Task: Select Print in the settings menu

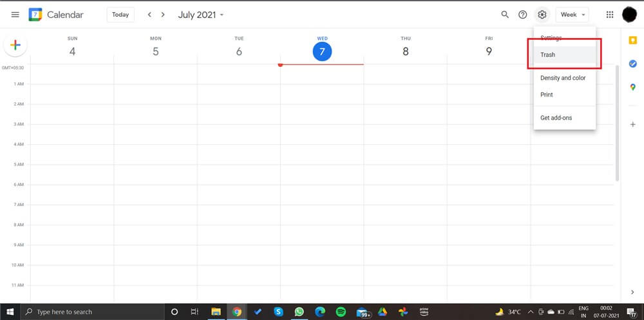Action: pos(547,95)
